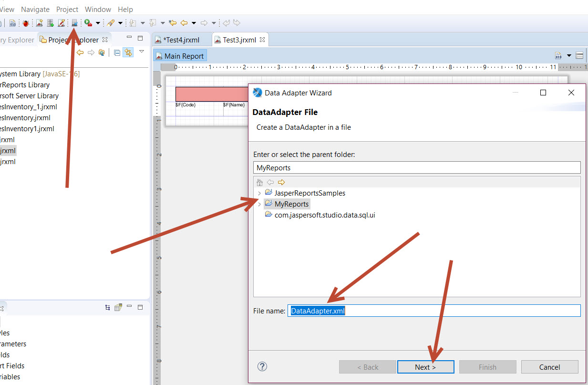Image resolution: width=588 pixels, height=385 pixels.
Task: Click the File name input field
Action: [x=433, y=311]
